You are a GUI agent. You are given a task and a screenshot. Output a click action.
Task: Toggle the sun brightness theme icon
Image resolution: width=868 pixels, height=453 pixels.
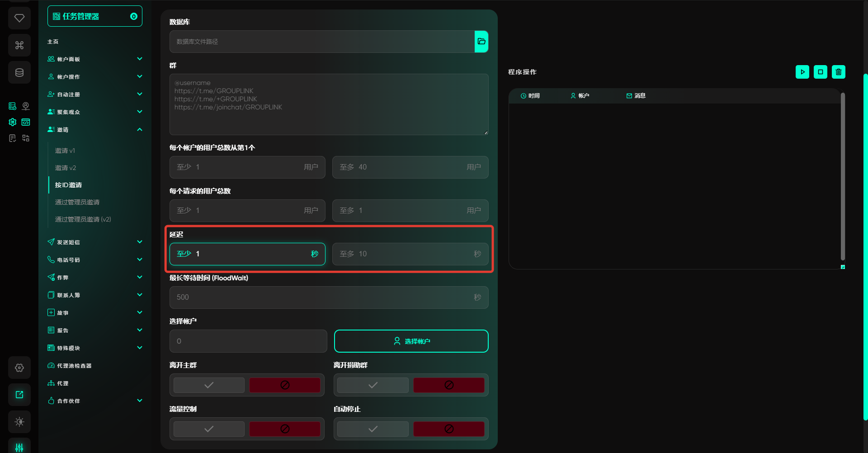point(19,422)
